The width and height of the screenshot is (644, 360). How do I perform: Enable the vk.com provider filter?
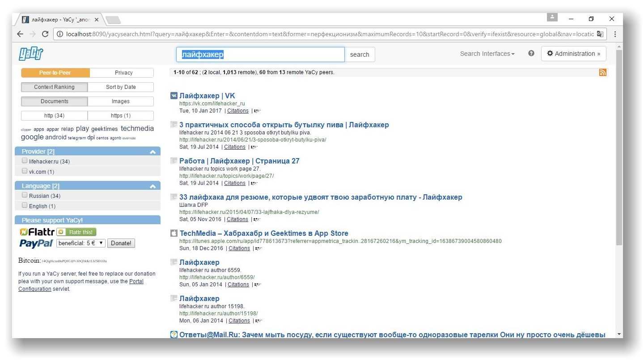coord(25,171)
